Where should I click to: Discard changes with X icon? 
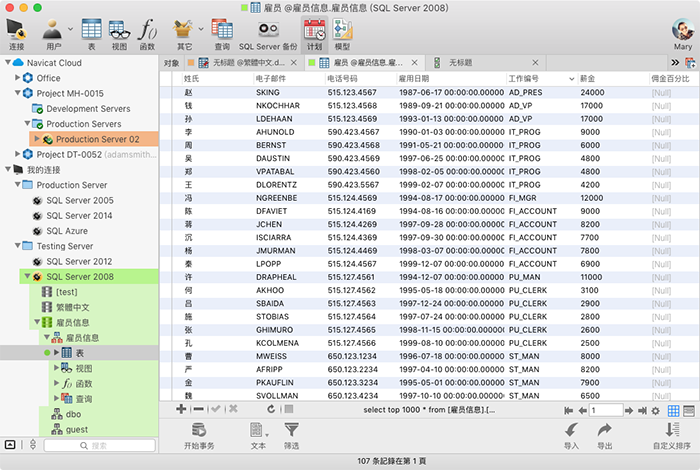[233, 409]
